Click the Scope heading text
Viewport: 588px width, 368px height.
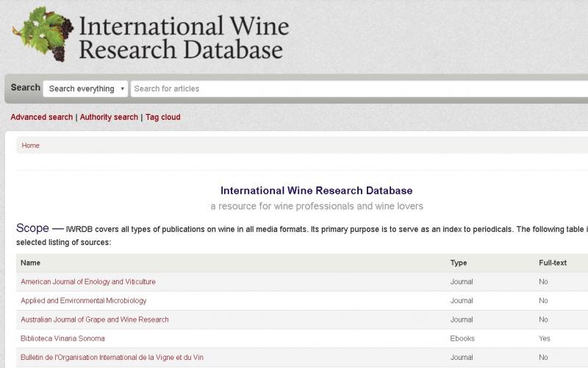click(x=32, y=228)
